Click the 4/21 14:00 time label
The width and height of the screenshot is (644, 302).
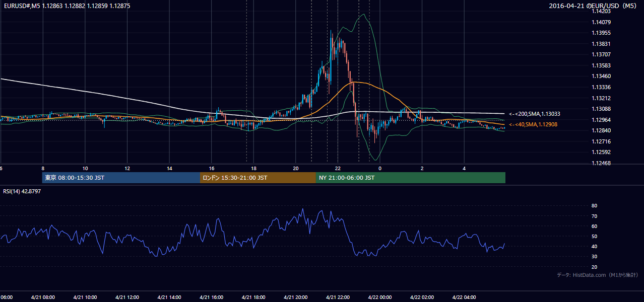(x=169, y=297)
